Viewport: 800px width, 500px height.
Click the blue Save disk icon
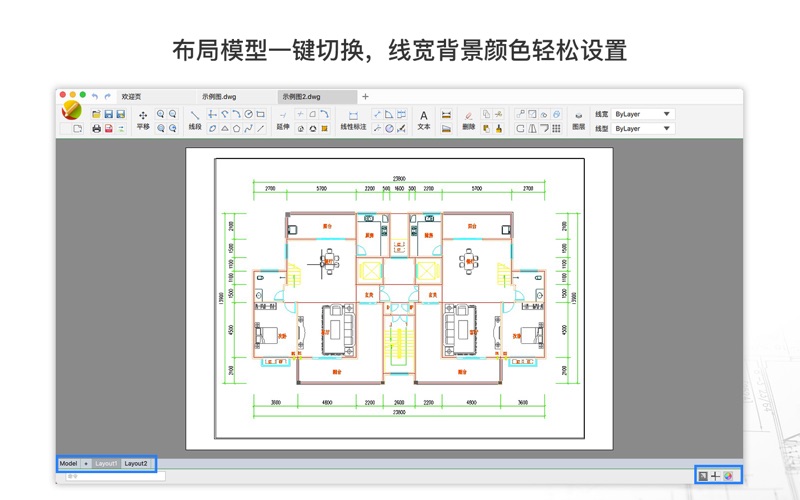click(x=109, y=114)
